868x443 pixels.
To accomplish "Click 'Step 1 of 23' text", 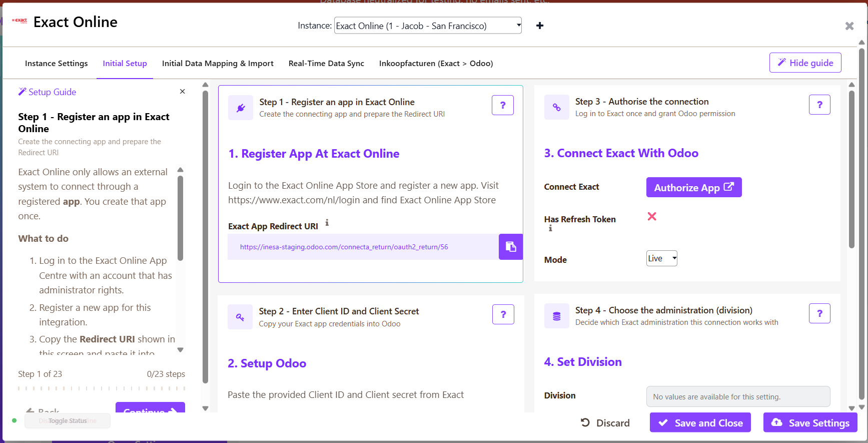I will (40, 374).
